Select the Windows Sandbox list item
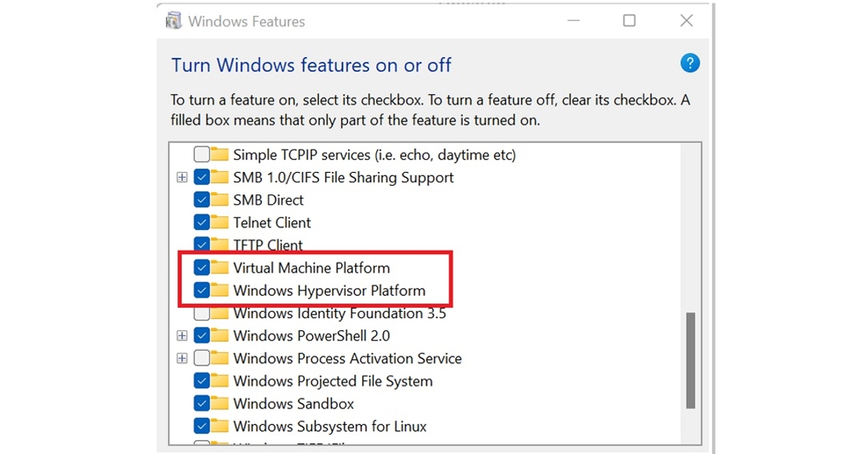868x454 pixels. (x=294, y=403)
